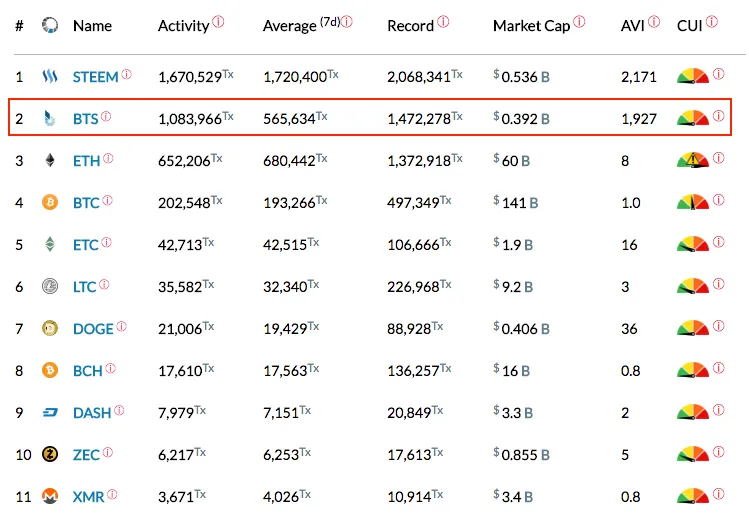
Task: Click the green Ethereum Classic logo
Action: click(50, 244)
